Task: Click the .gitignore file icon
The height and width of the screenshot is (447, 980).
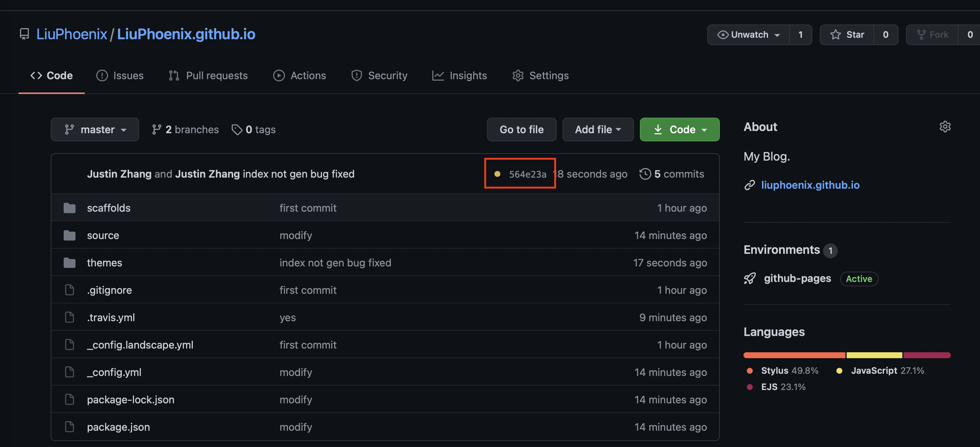Action: click(69, 290)
